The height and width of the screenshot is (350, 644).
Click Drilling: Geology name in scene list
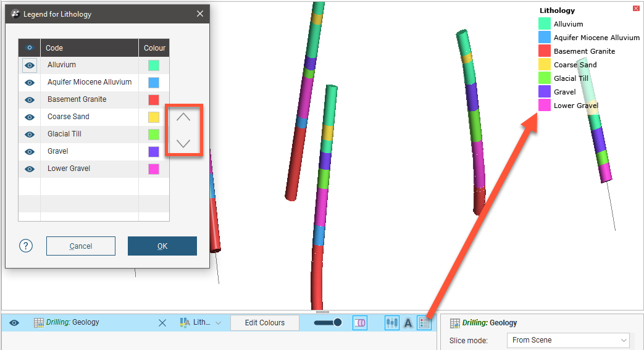(x=73, y=322)
